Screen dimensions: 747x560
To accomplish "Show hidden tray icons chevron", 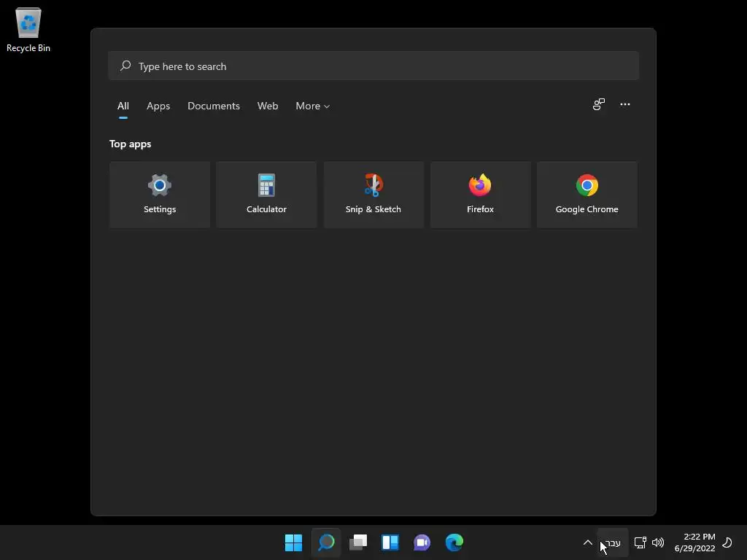I will 587,542.
